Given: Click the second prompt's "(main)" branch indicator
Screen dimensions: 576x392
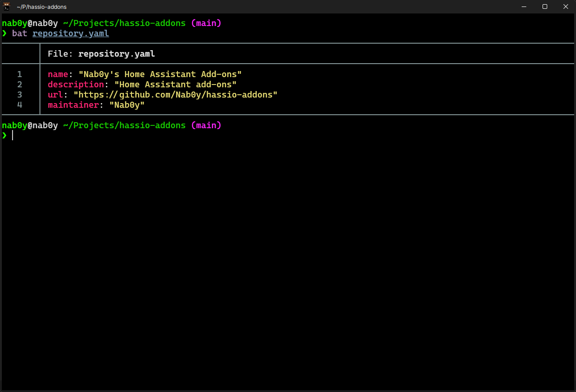Looking at the screenshot, I should (x=206, y=125).
